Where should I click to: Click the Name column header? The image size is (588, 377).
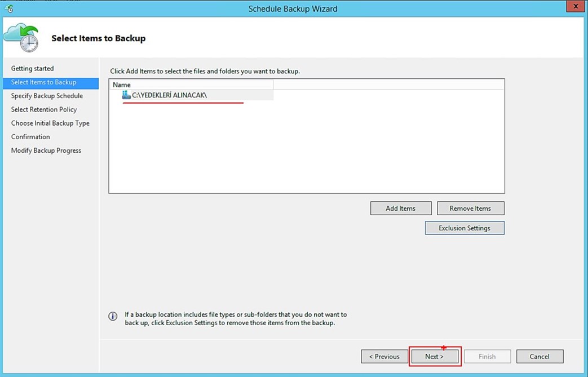click(x=192, y=85)
